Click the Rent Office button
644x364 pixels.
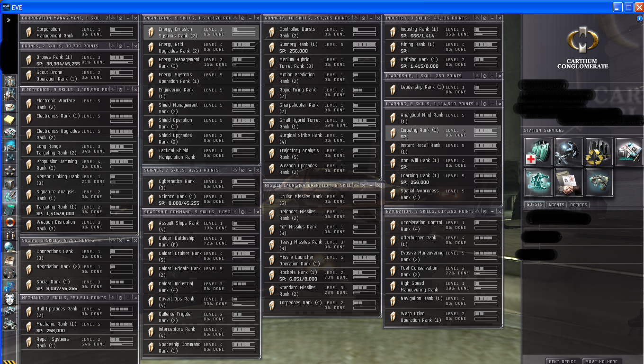(563, 361)
